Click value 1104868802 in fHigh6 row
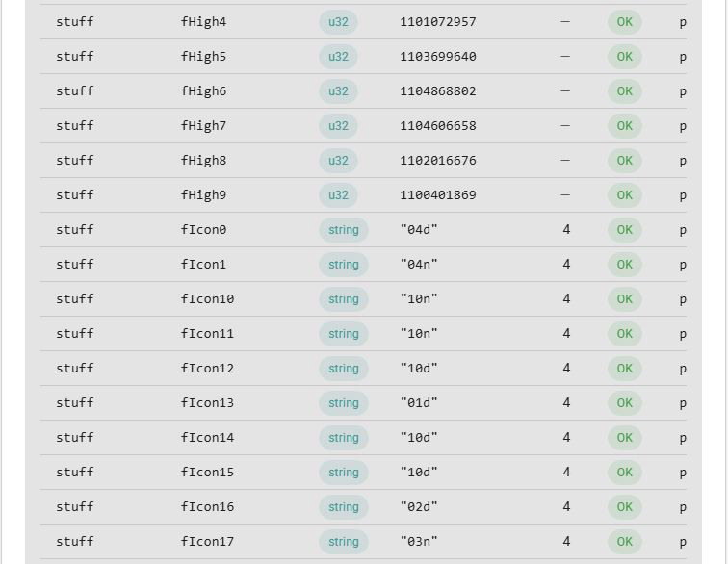Viewport: 728px width, 564px height. 438,91
